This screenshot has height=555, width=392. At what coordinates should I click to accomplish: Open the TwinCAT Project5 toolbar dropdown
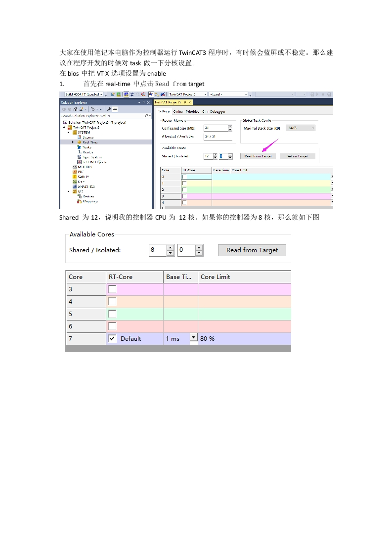point(205,94)
